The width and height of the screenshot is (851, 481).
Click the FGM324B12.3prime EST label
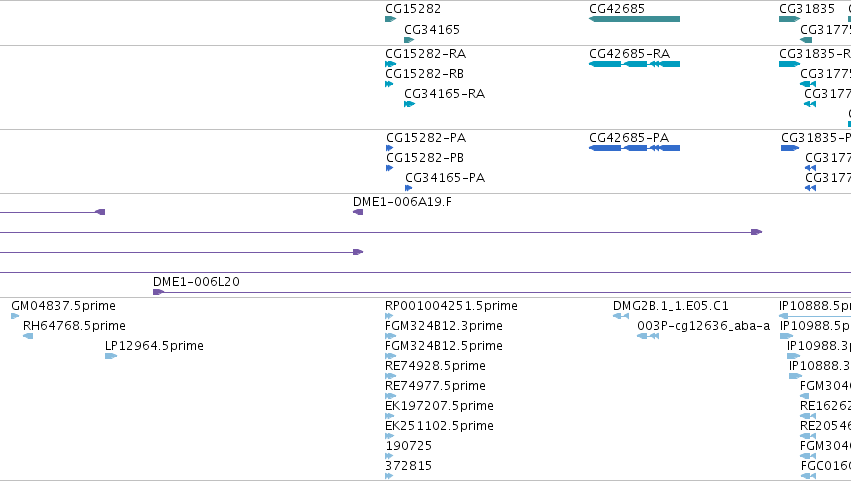point(444,326)
